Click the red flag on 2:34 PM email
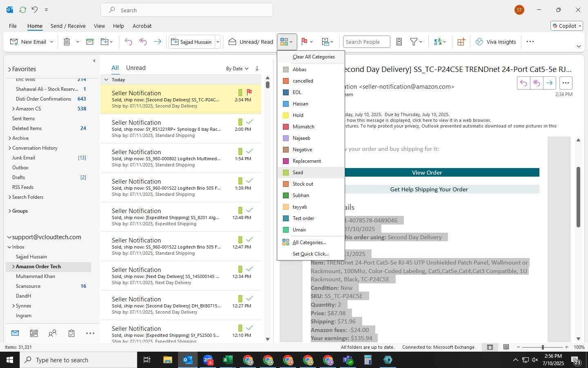The width and height of the screenshot is (588, 368). coord(249,92)
